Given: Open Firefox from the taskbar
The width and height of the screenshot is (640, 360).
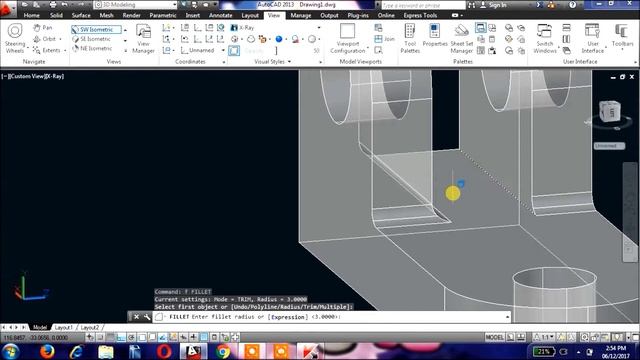Looking at the screenshot, I should tap(47, 351).
